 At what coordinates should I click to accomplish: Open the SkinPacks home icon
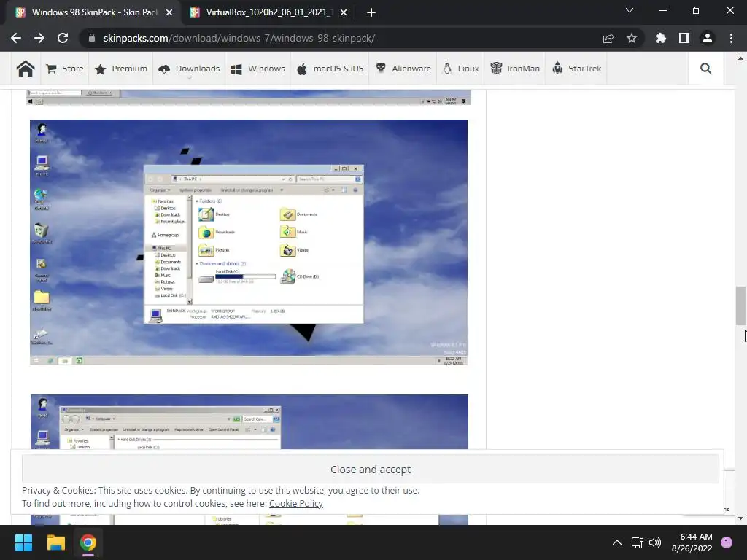pyautogui.click(x=26, y=69)
